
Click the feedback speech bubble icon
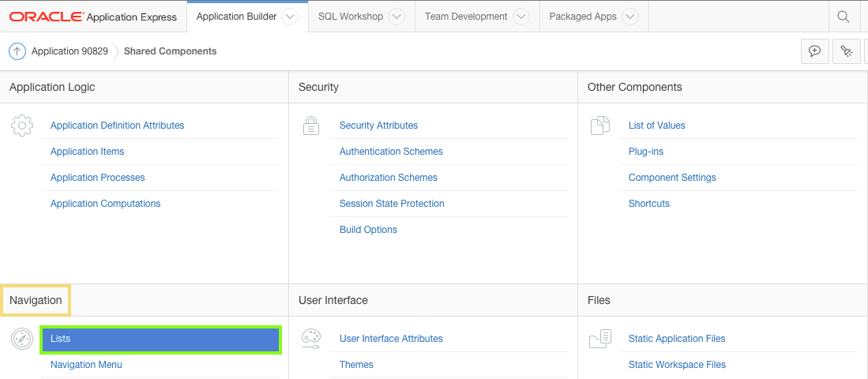pos(814,51)
